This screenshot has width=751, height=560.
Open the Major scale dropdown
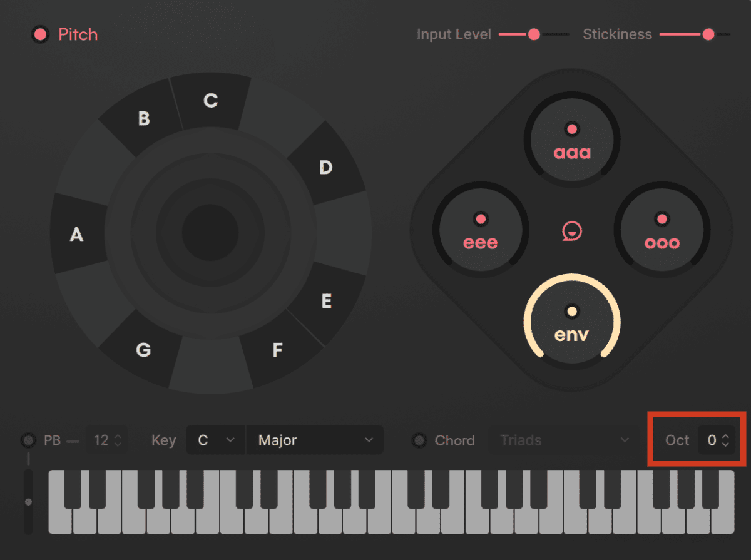(x=315, y=440)
